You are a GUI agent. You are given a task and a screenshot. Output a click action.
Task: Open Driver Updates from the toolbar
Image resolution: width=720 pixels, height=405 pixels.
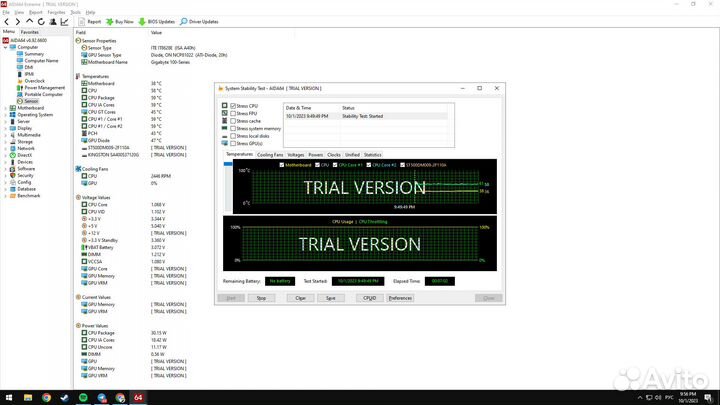tap(203, 21)
